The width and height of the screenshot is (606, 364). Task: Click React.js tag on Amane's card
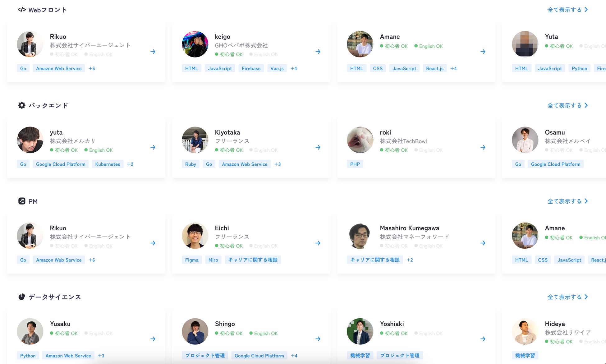tap(434, 68)
